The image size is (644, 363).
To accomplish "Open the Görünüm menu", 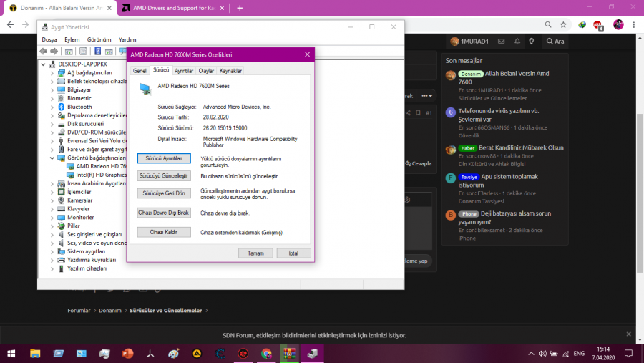I will click(99, 39).
